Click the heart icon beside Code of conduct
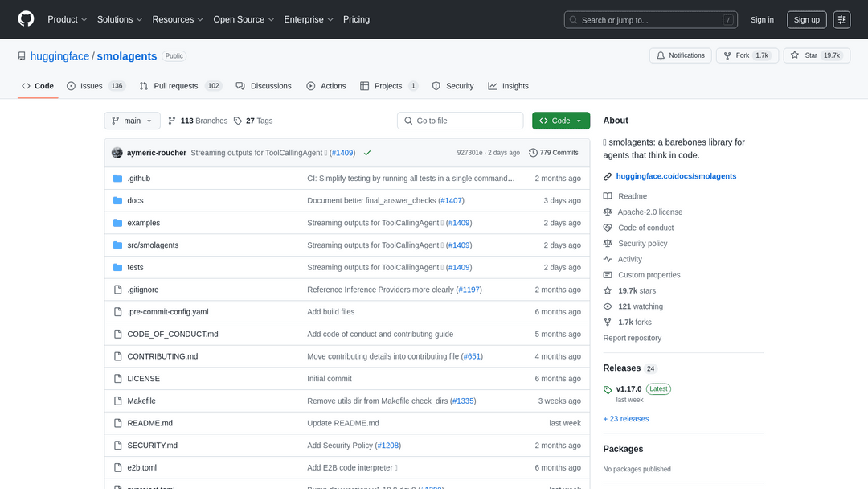 coord(608,228)
